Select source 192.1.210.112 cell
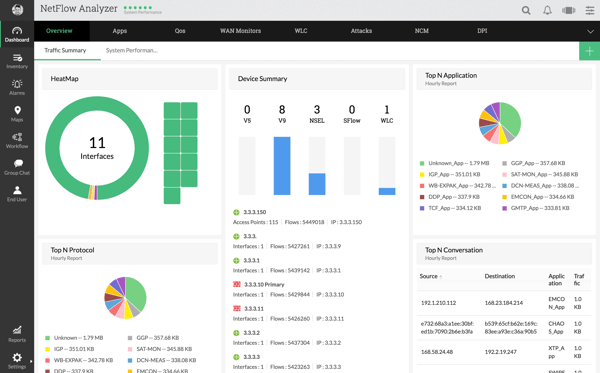Screen dimensions: 600x373 pyautogui.click(x=439, y=303)
